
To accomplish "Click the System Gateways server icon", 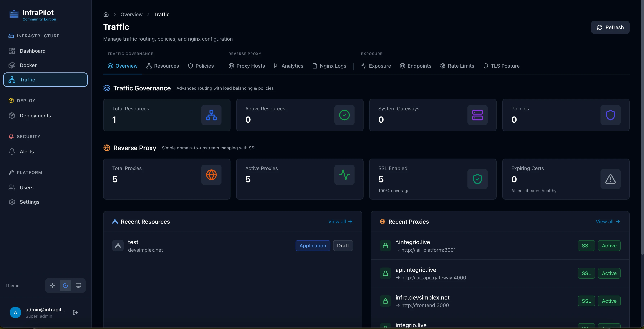I will (x=477, y=115).
